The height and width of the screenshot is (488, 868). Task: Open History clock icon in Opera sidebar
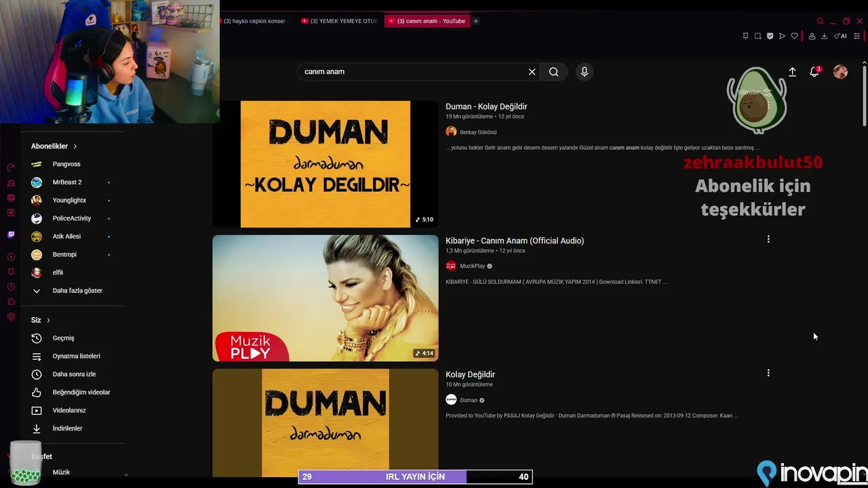[x=11, y=287]
